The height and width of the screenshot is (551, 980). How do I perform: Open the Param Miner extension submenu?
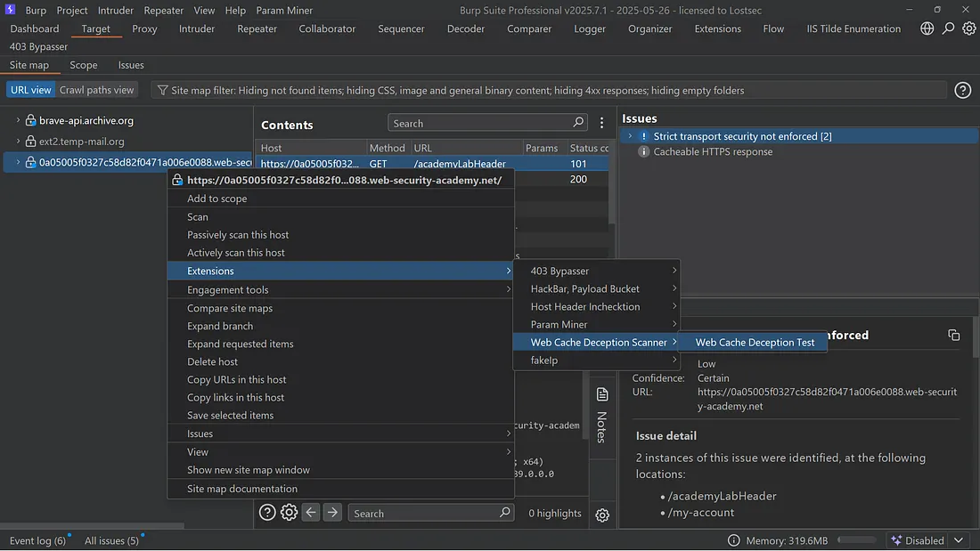(597, 324)
